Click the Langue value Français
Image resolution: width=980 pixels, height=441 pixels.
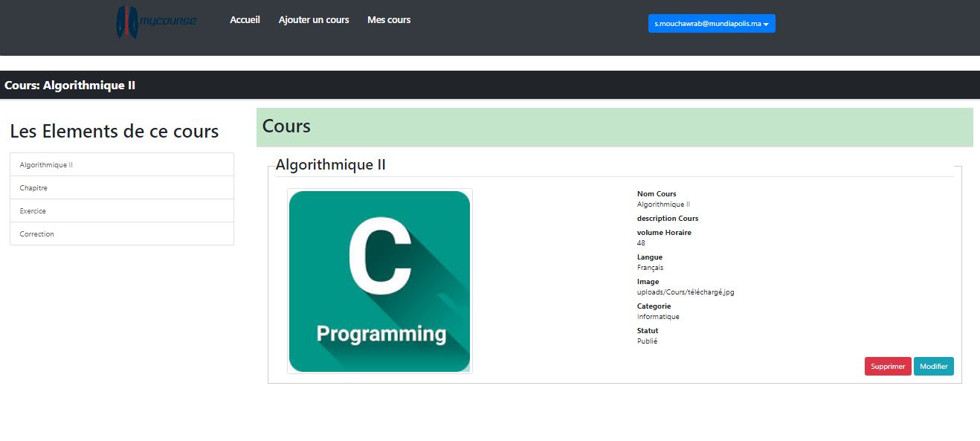[x=650, y=268]
